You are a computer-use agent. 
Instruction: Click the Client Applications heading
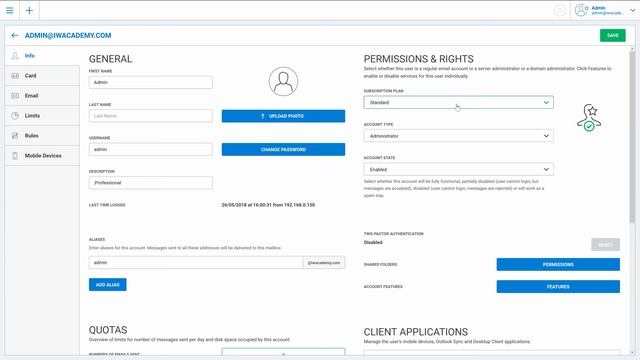(x=416, y=332)
